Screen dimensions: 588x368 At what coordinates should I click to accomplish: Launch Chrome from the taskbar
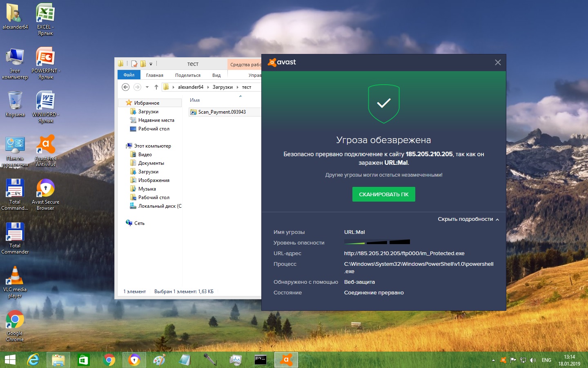click(109, 360)
